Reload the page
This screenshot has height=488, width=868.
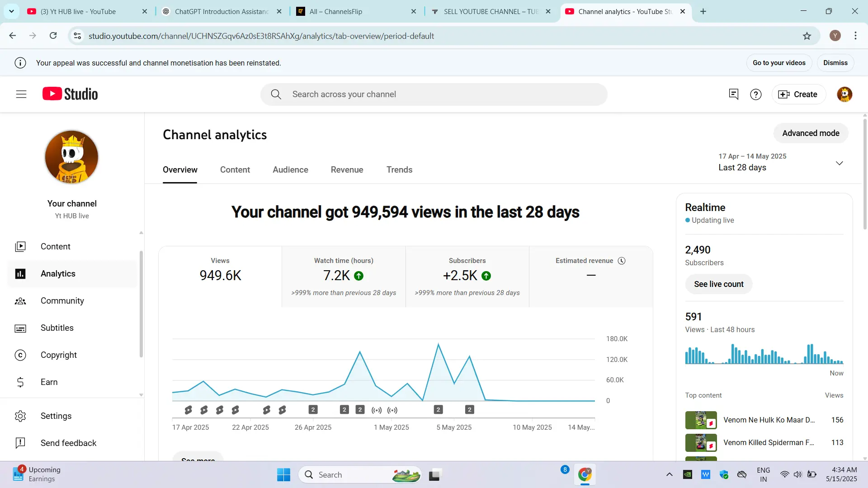pyautogui.click(x=53, y=36)
